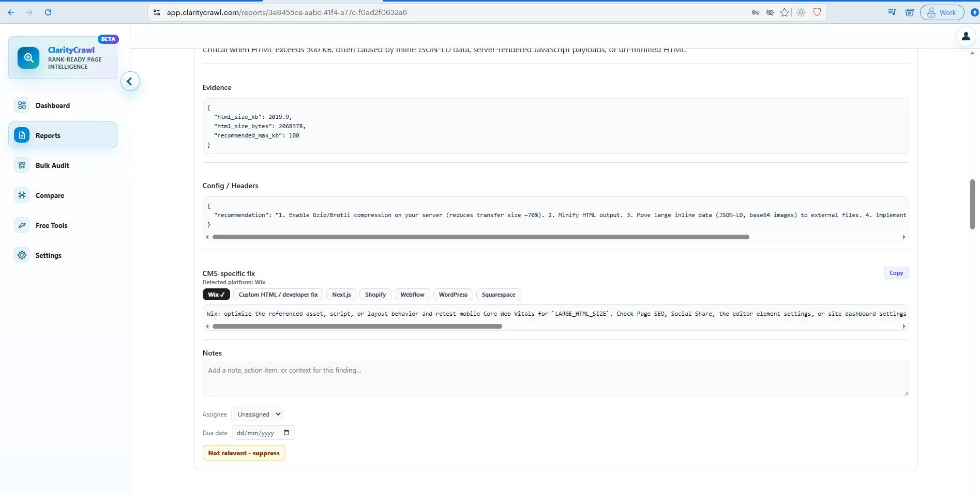Click the shield icon in address bar
Image resolution: width=980 pixels, height=493 pixels.
(817, 12)
